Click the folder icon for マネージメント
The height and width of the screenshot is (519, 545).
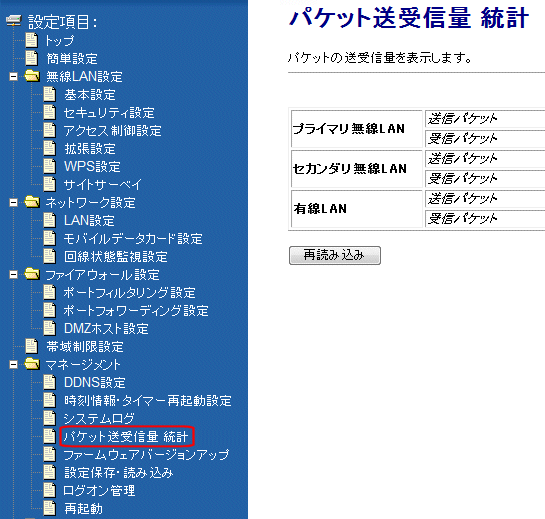pos(32,364)
